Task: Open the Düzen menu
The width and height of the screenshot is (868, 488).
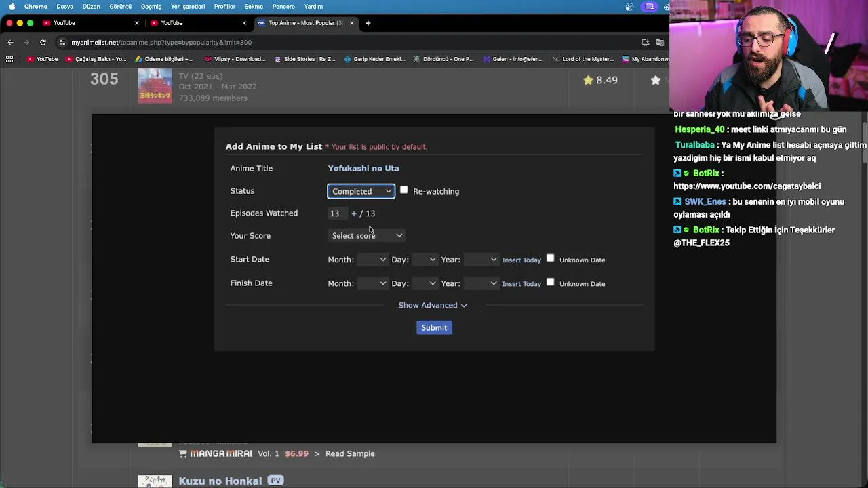Action: point(91,7)
